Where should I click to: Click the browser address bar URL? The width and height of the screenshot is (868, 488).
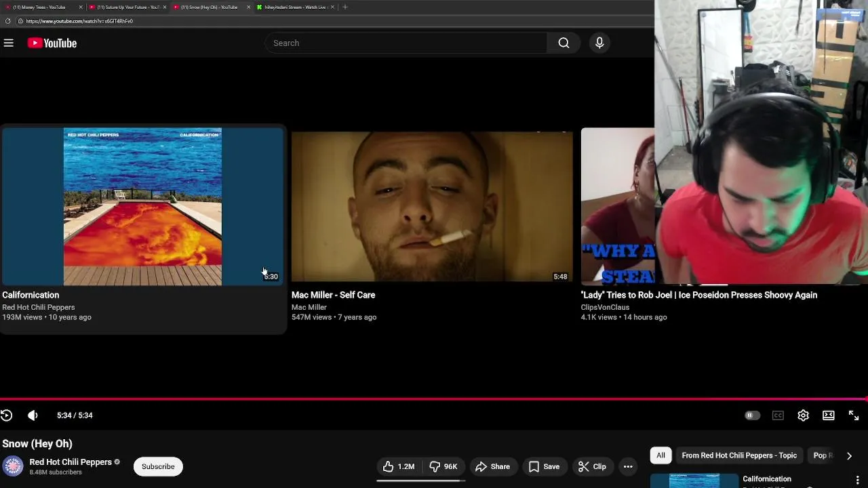point(79,21)
